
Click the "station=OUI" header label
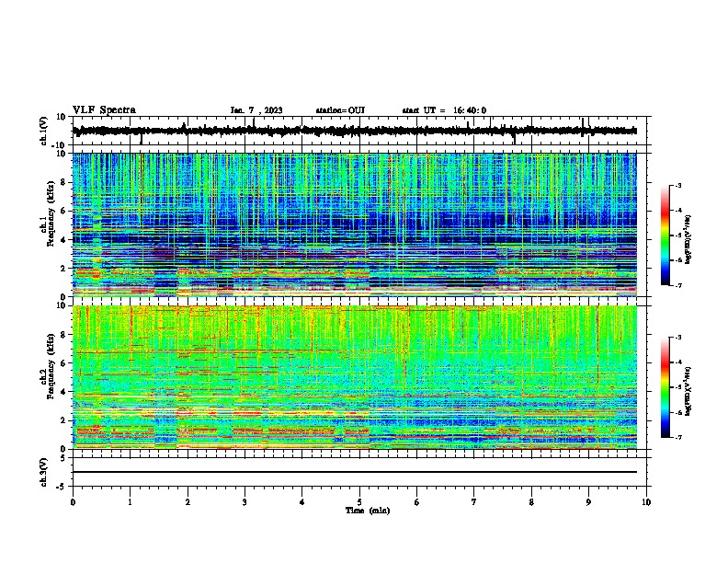[x=340, y=110]
